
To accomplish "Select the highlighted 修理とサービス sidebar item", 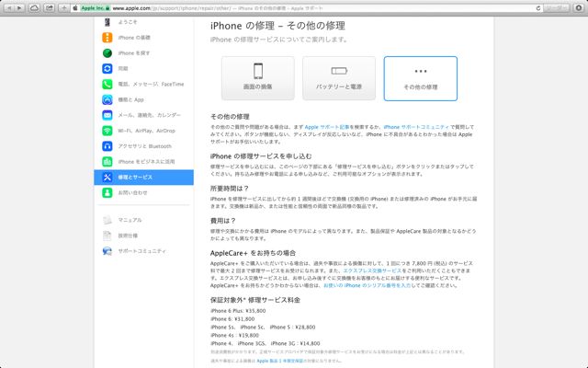I will coord(143,178).
